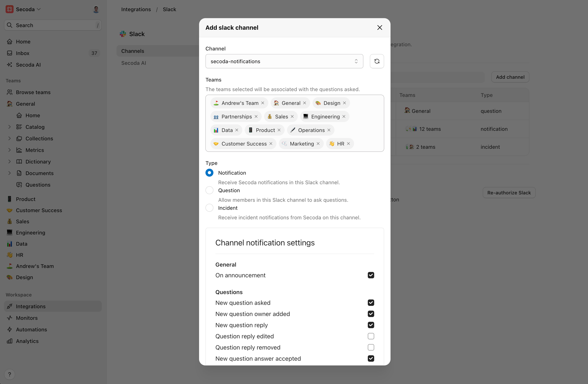588x384 pixels.
Task: Switch to the Secoda AI tab
Action: 133,63
